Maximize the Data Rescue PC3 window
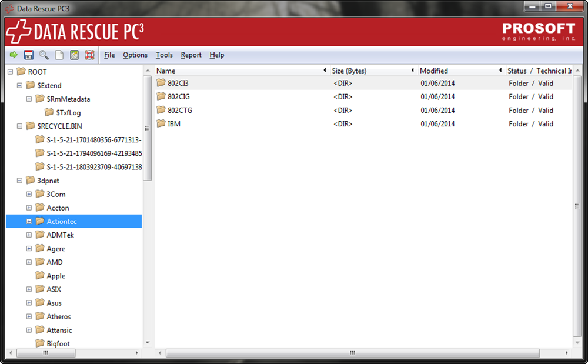This screenshot has width=588, height=364. pyautogui.click(x=548, y=6)
